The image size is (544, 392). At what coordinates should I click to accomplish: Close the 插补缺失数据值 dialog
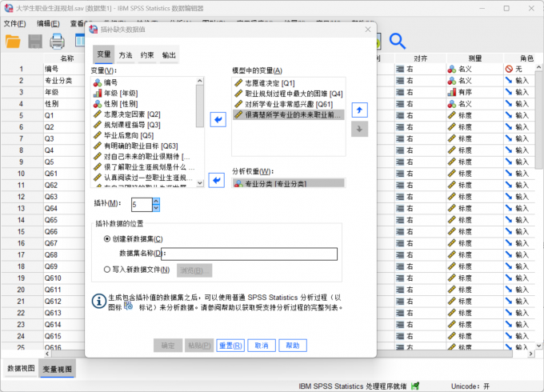(368, 30)
